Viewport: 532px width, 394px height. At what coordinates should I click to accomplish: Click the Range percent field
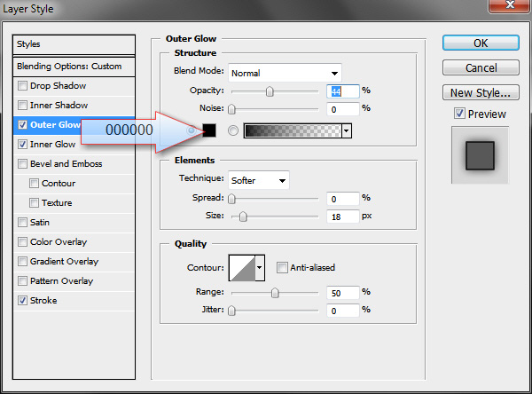pos(342,293)
